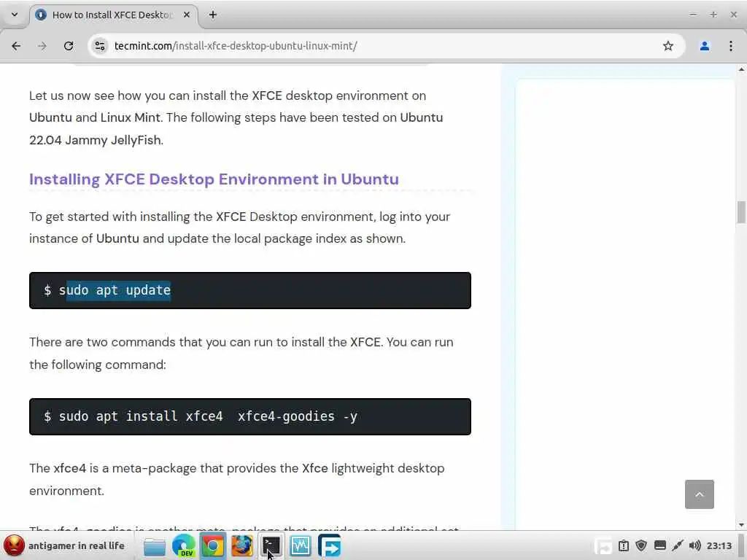Open a new browser tab
Viewport: 747px width, 560px height.
pyautogui.click(x=213, y=15)
